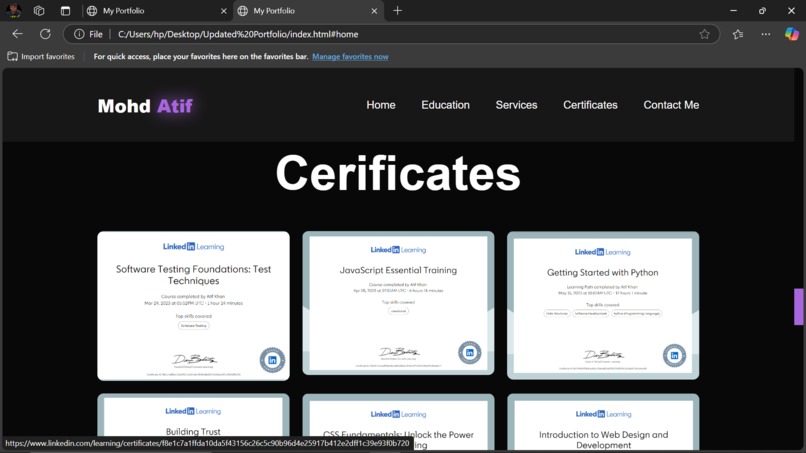Viewport: 806px width, 453px height.
Task: Click the Cerificates heading text
Action: (398, 173)
